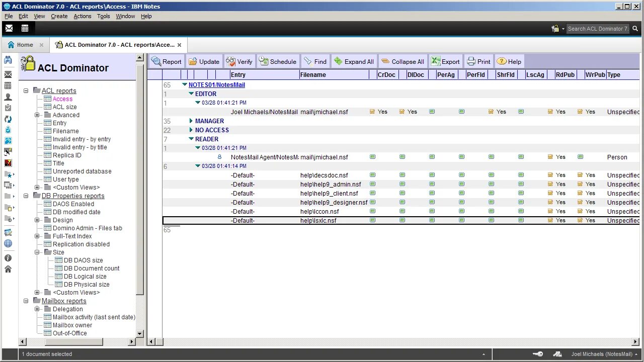Collapse the Size tree node
Screen dimensions: 644x362
coord(37,252)
